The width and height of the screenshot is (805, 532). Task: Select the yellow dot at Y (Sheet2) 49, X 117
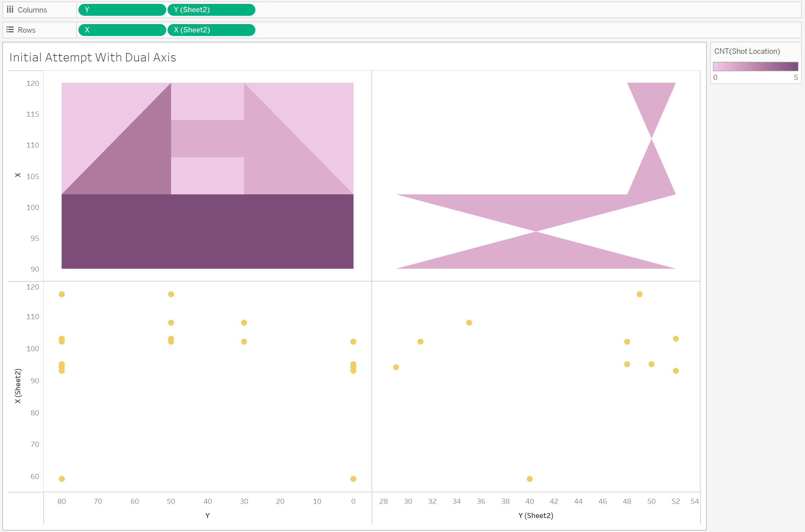(639, 294)
